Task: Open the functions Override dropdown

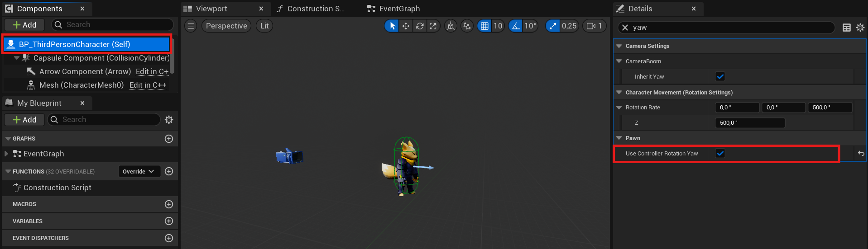Action: (139, 171)
